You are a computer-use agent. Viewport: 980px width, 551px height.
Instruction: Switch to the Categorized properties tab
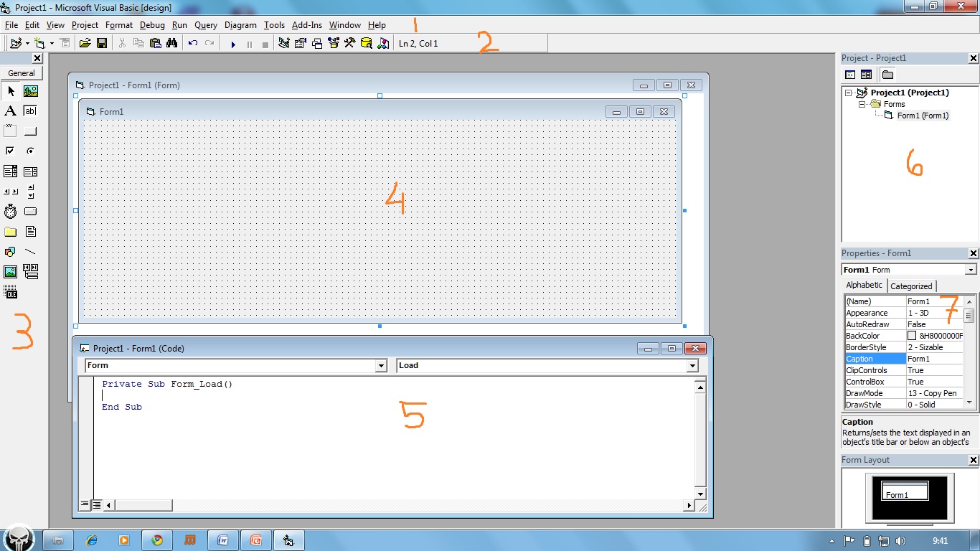(x=912, y=285)
